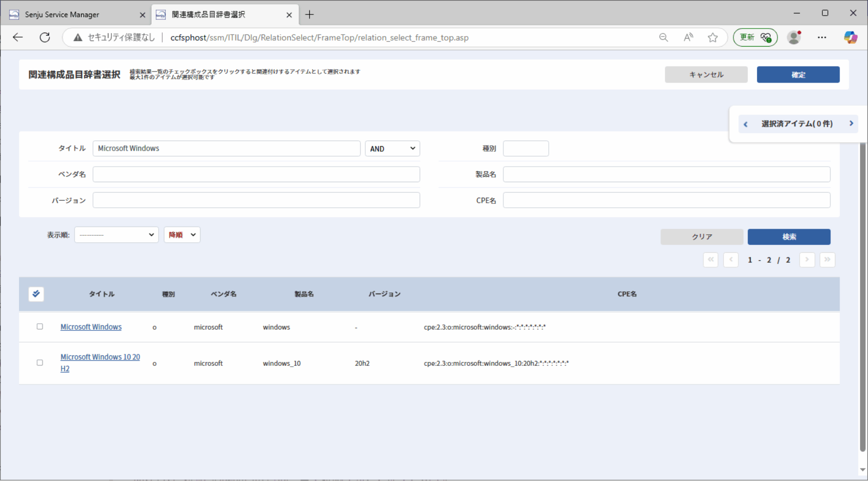Screen dimensions: 868x481
Task: Close the Senju Service Manager tab
Action: tap(142, 15)
